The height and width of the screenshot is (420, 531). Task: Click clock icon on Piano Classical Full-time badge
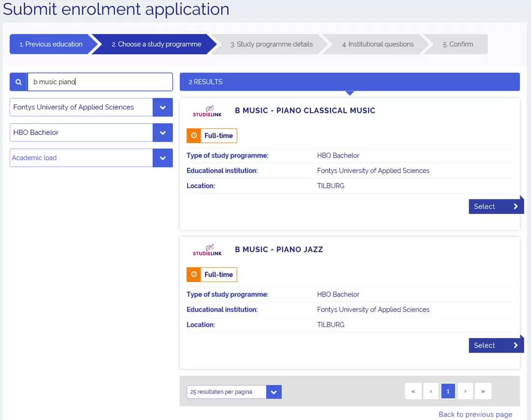point(194,136)
